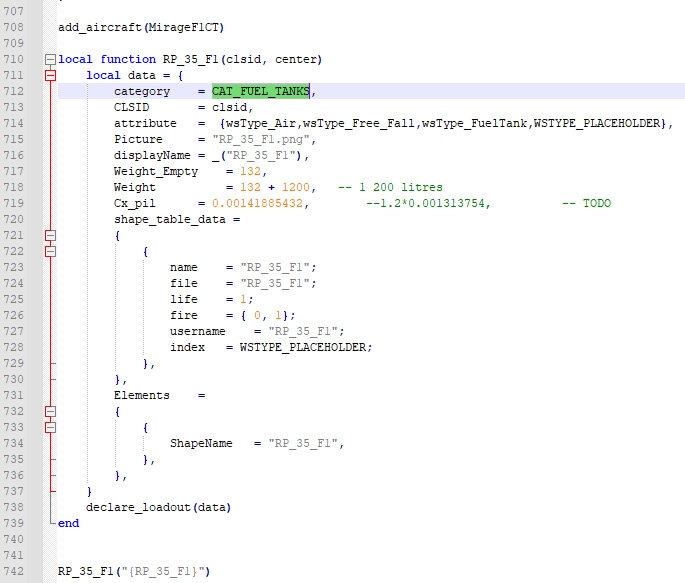Click wsType_Free_Fall in the attribute table
Image resolution: width=685 pixels, height=583 pixels.
pos(359,124)
